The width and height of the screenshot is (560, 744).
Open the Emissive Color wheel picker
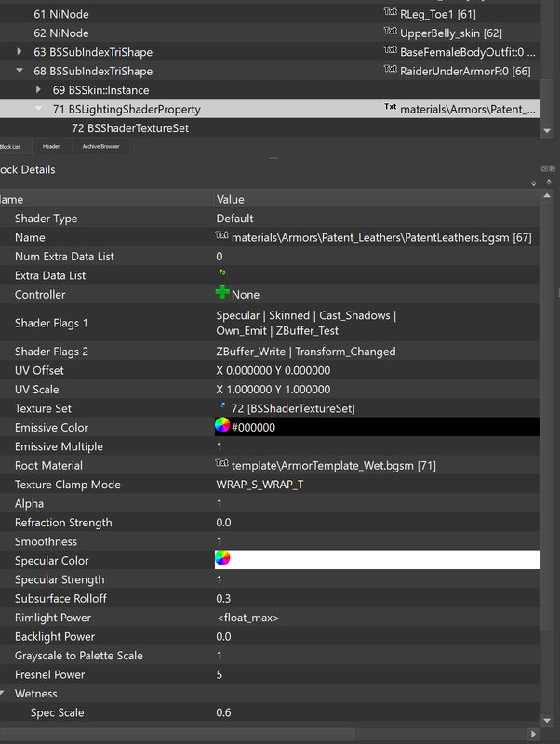coord(222,425)
